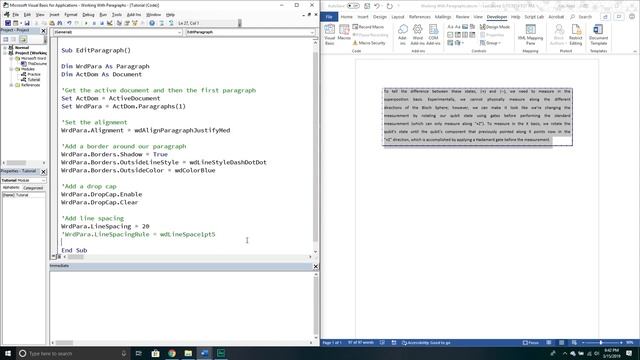Click the zoom out minus button in Word
The height and width of the screenshot is (360, 640).
point(583,343)
